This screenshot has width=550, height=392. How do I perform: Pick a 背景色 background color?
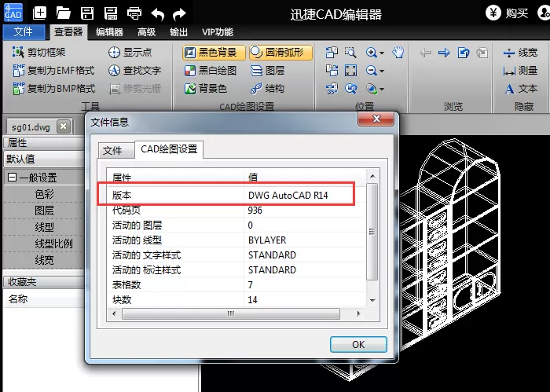point(206,89)
